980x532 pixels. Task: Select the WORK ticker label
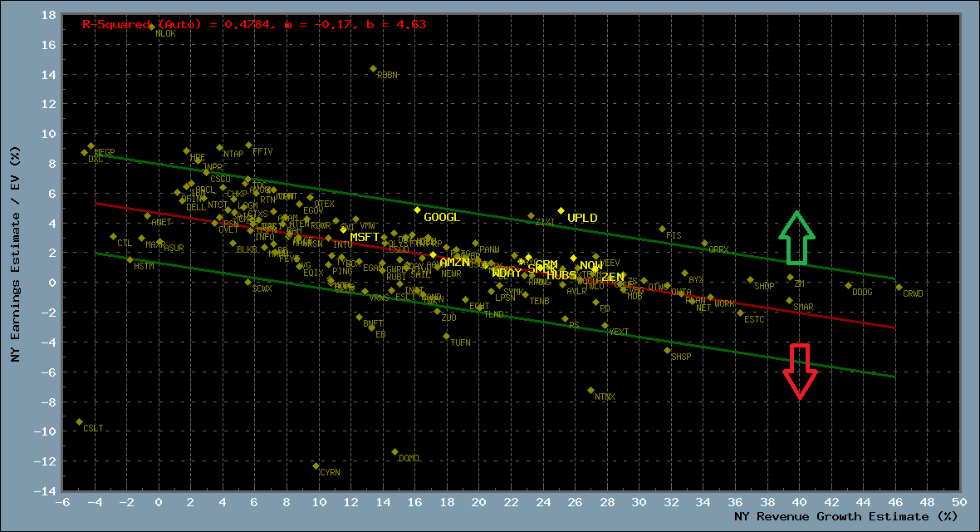pos(724,304)
